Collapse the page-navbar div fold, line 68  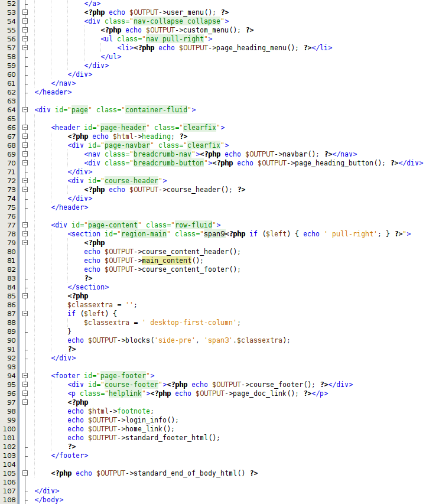pyautogui.click(x=25, y=145)
